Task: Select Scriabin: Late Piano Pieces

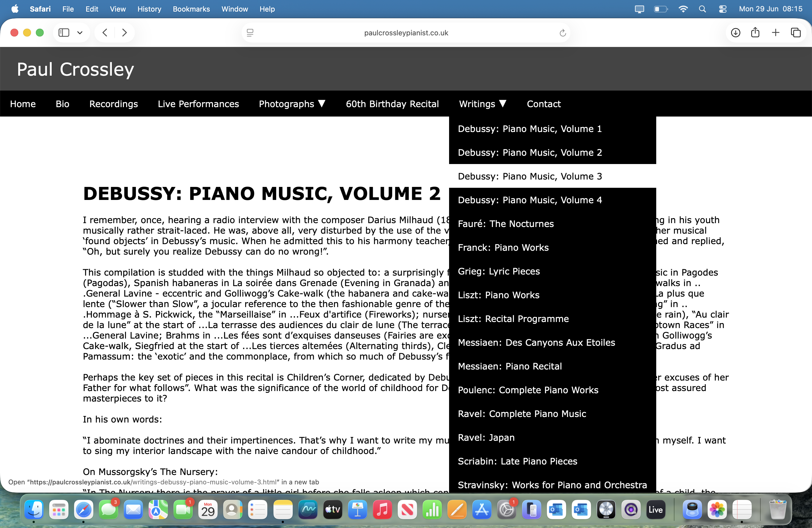Action: [552, 461]
